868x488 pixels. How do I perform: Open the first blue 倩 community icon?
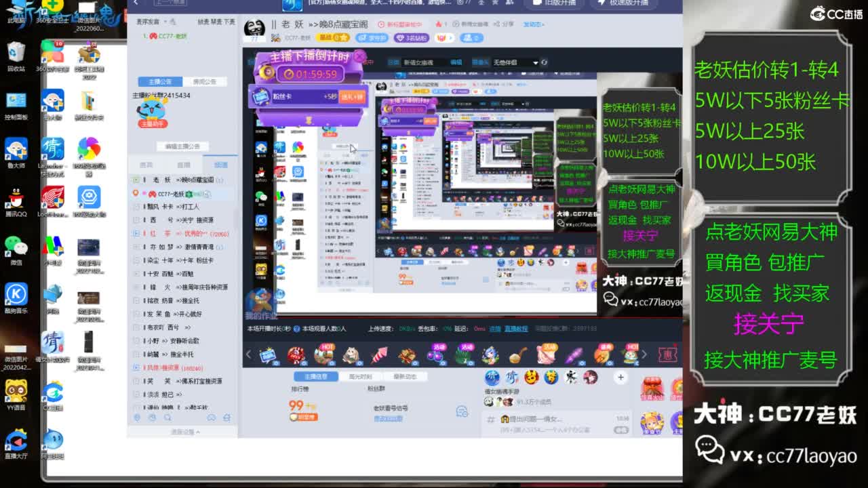pyautogui.click(x=492, y=377)
